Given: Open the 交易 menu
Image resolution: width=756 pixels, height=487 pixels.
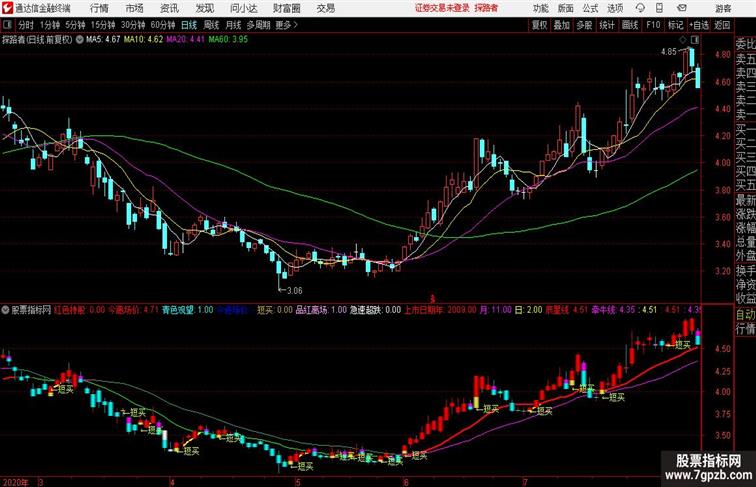Looking at the screenshot, I should (325, 8).
